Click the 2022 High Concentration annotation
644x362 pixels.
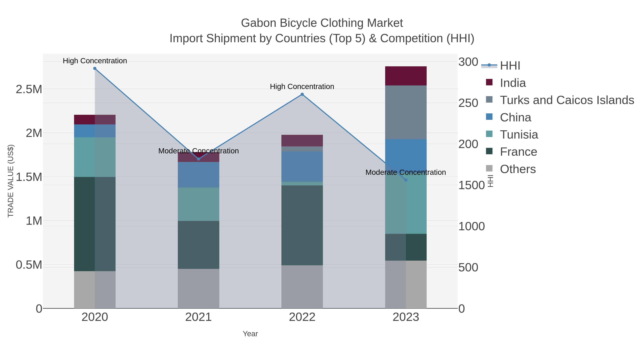point(302,87)
